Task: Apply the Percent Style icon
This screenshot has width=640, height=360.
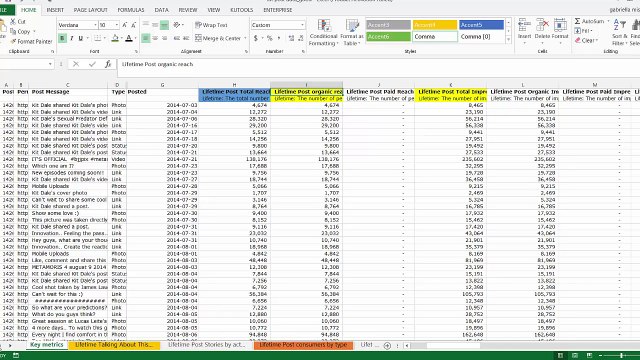Action: (269, 38)
